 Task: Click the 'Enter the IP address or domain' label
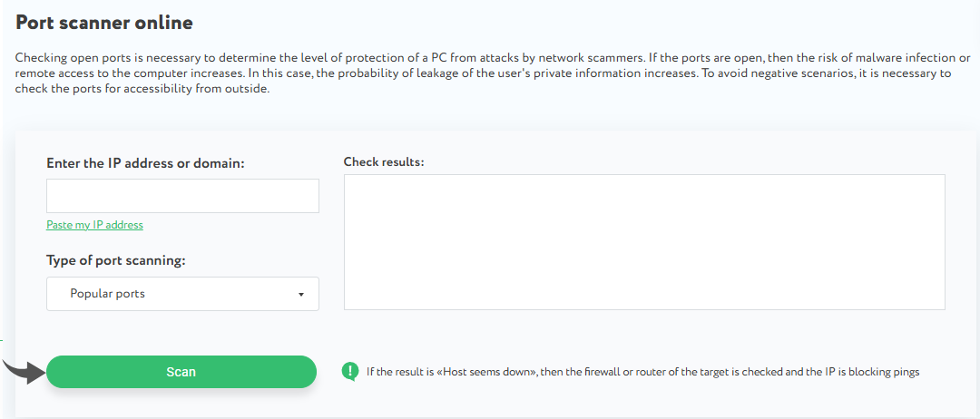tap(146, 163)
